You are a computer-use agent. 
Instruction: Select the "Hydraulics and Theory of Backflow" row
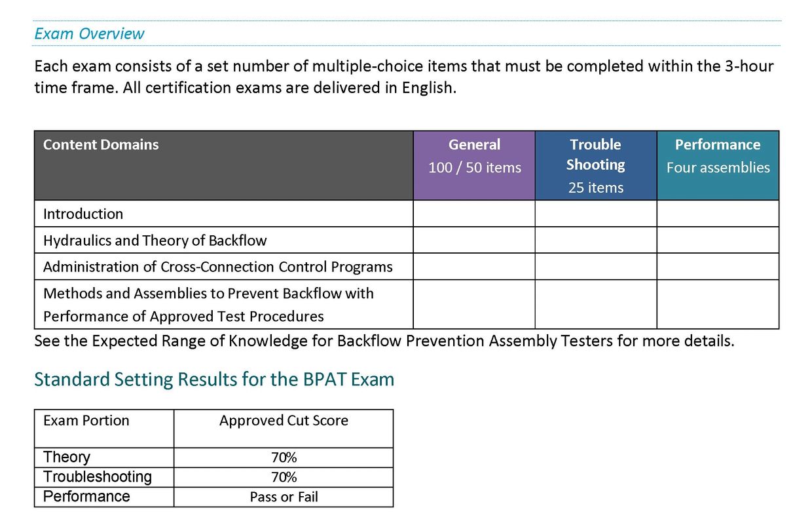[155, 241]
